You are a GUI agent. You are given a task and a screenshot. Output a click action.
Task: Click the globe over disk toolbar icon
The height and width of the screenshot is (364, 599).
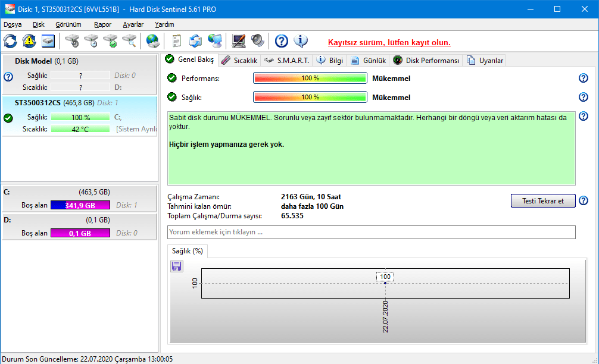pyautogui.click(x=153, y=41)
